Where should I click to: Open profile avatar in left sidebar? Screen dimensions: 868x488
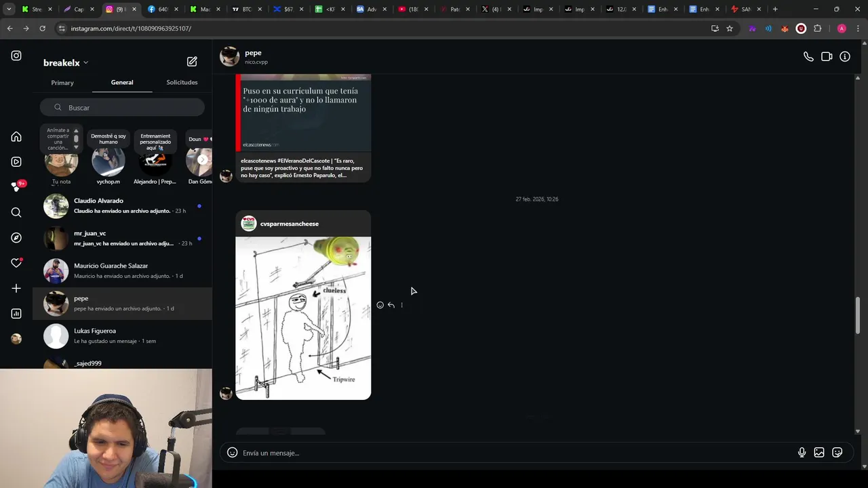(x=16, y=339)
